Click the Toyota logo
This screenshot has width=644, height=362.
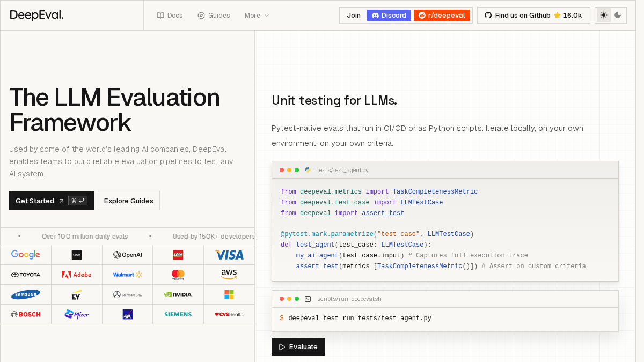(26, 275)
